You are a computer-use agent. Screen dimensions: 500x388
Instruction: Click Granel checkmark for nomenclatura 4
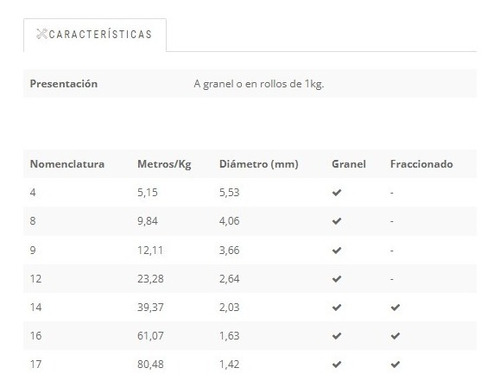(x=337, y=192)
